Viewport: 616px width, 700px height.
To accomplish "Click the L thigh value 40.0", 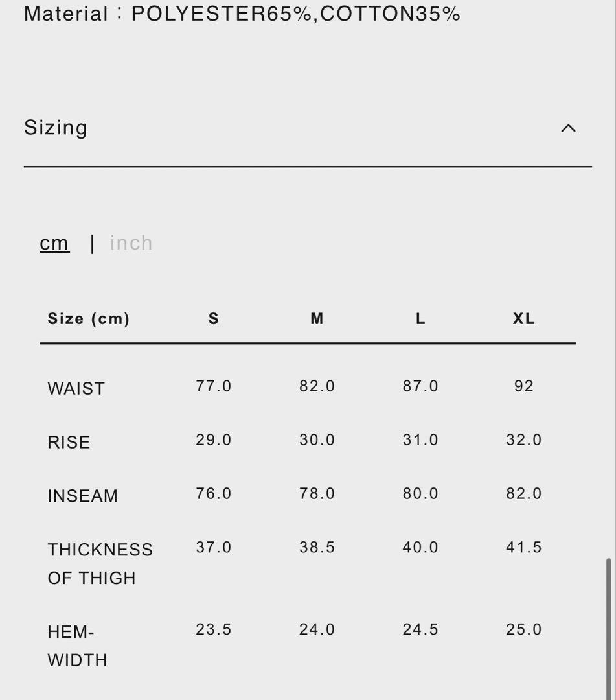I will pos(420,548).
